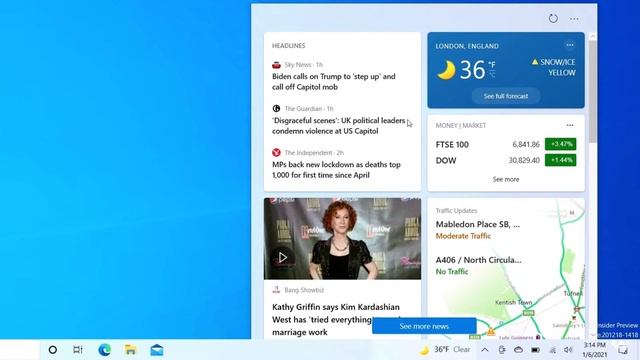Play the Kathy Griffin video
The height and width of the screenshot is (360, 640).
[282, 257]
